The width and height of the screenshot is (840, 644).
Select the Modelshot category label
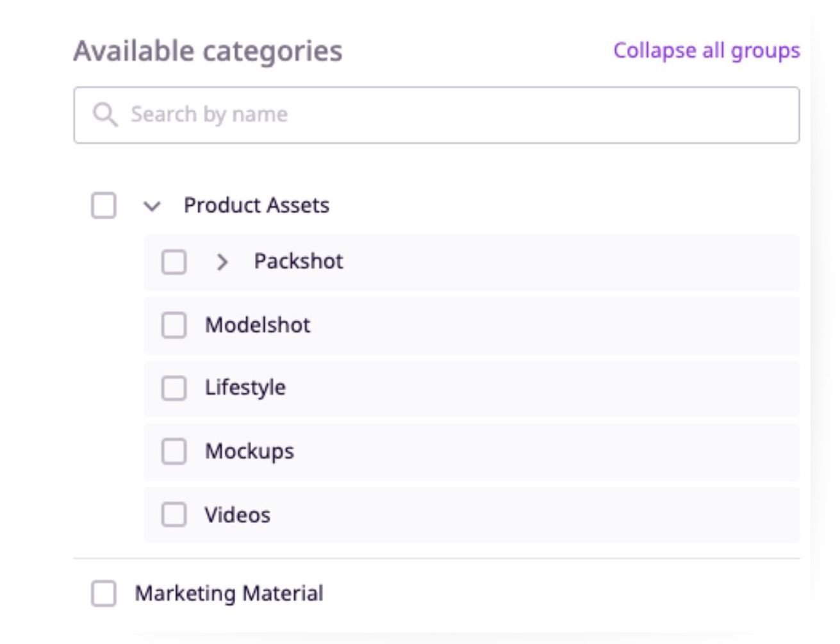tap(258, 324)
